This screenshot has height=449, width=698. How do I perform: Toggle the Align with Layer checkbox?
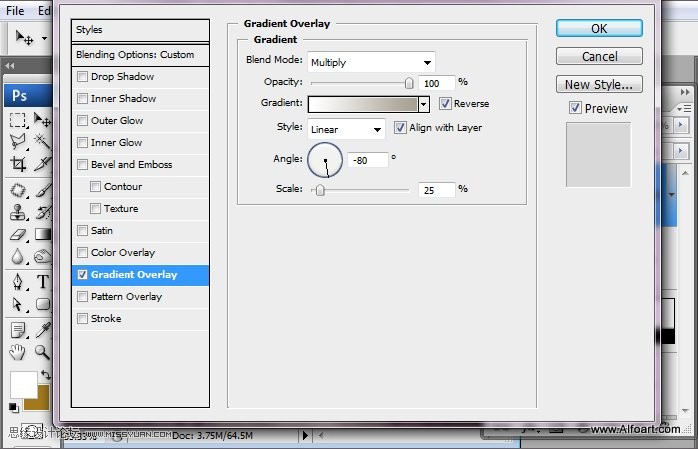401,128
